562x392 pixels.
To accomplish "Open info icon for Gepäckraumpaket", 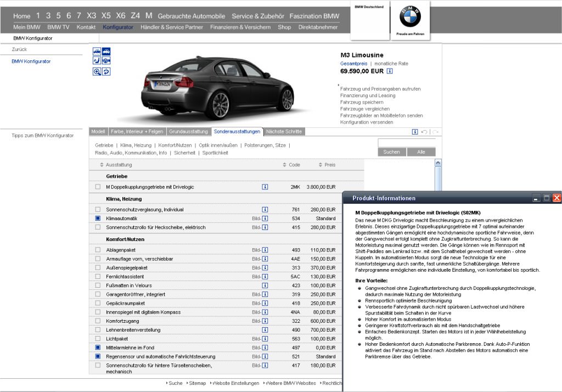I will [x=265, y=304].
